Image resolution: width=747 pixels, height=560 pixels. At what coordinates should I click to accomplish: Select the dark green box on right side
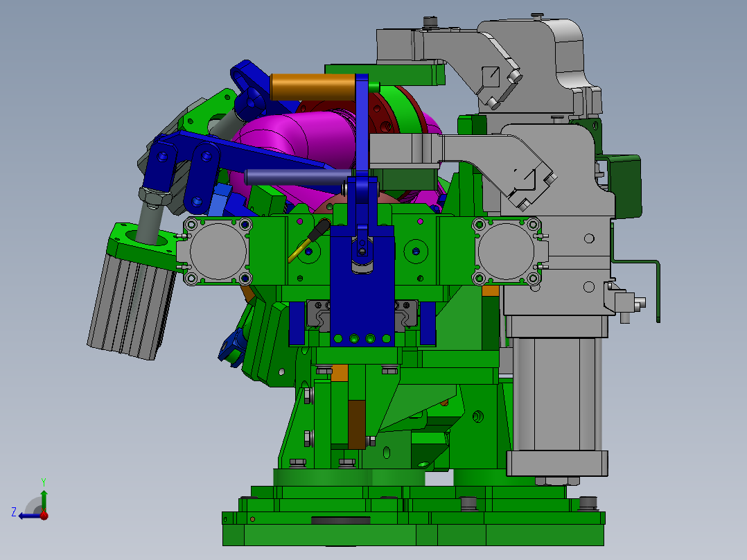[626, 187]
